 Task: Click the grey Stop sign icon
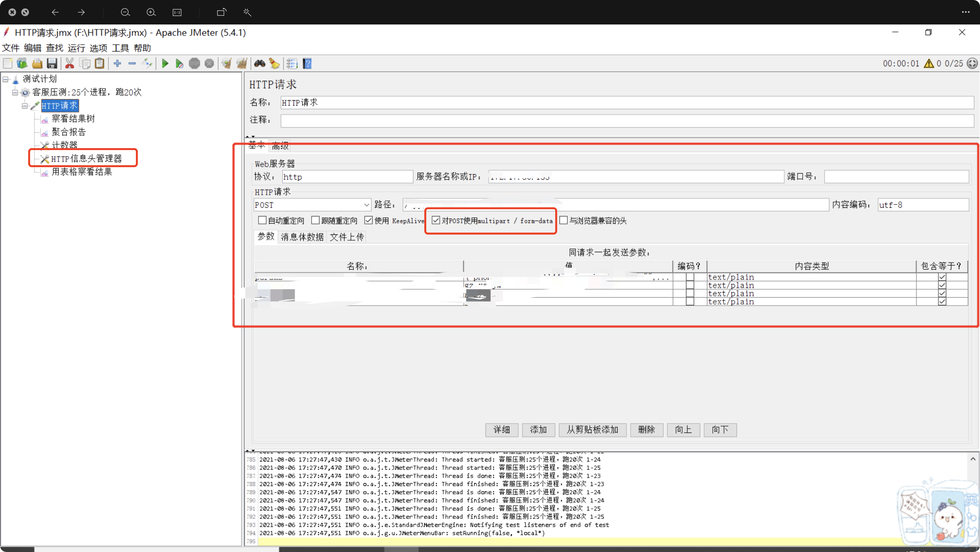pyautogui.click(x=194, y=63)
